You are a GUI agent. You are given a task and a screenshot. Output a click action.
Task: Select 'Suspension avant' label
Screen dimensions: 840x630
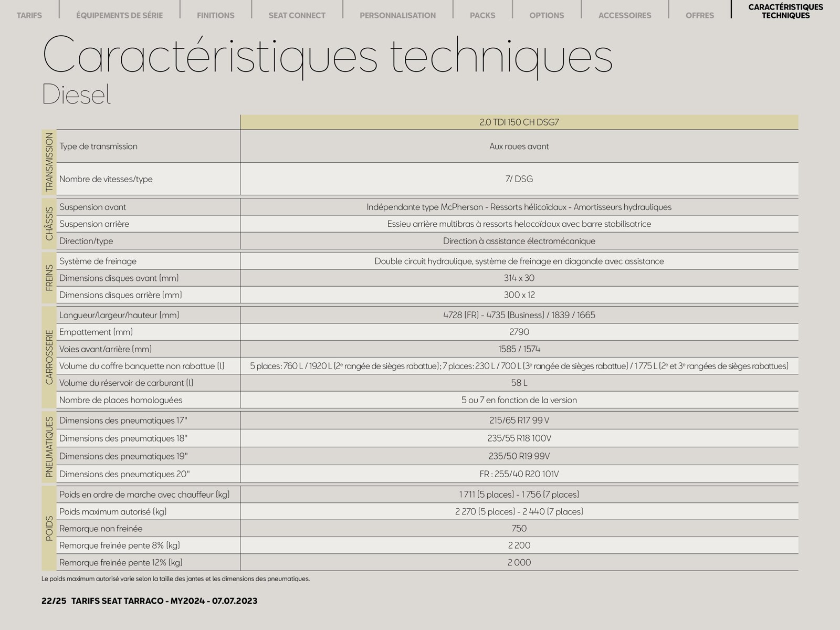[92, 207]
